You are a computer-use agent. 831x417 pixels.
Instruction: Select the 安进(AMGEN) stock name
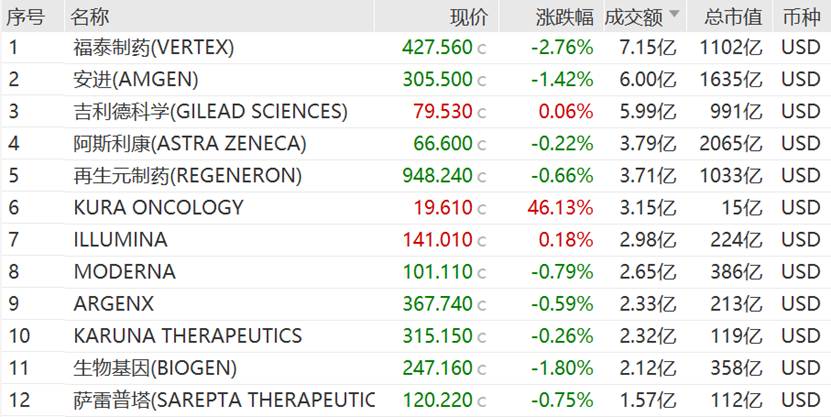[x=136, y=79]
